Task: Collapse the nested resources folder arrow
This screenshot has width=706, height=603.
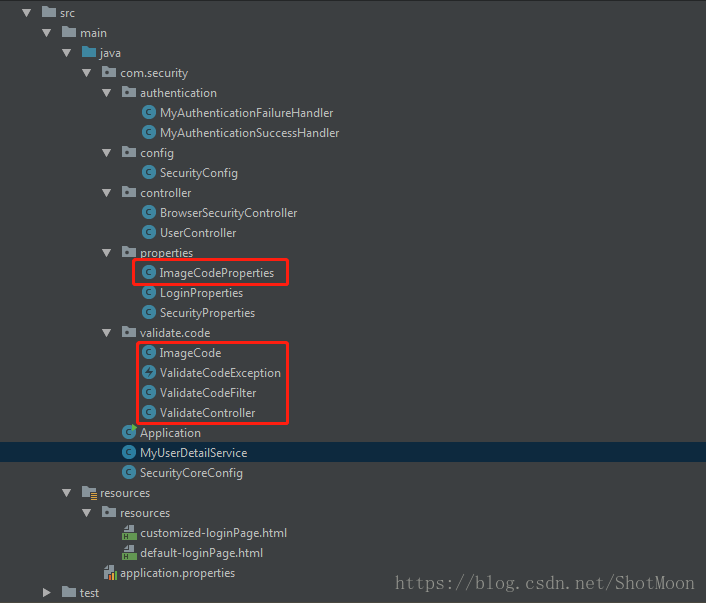Action: [x=86, y=513]
